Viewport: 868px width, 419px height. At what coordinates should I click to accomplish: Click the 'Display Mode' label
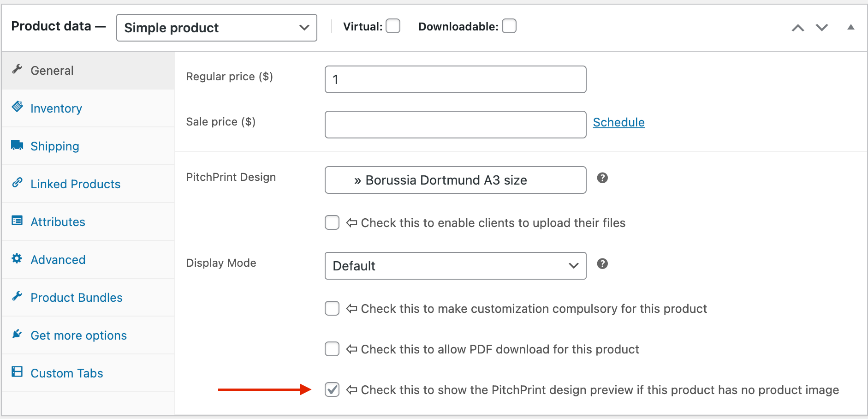(x=221, y=263)
